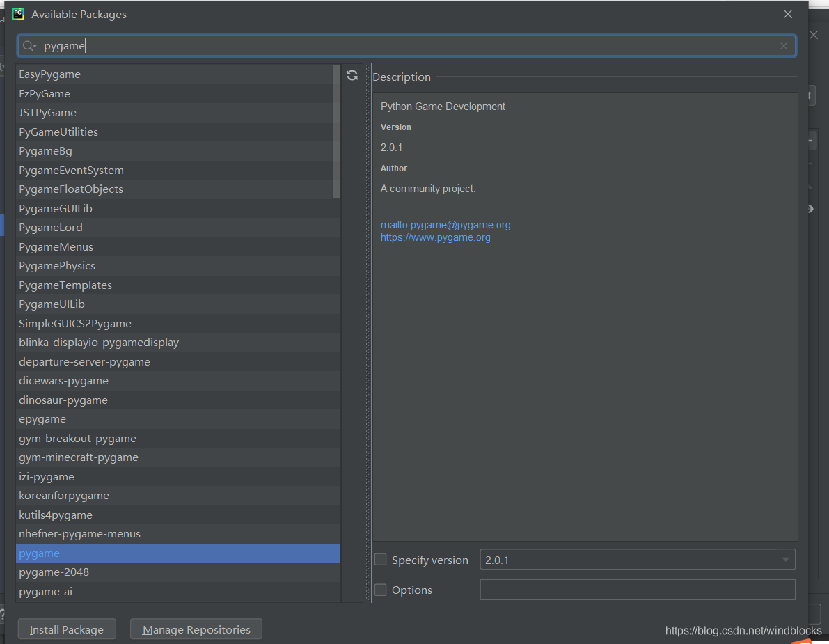
Task: Select PygamePhysics package
Action: (x=178, y=266)
